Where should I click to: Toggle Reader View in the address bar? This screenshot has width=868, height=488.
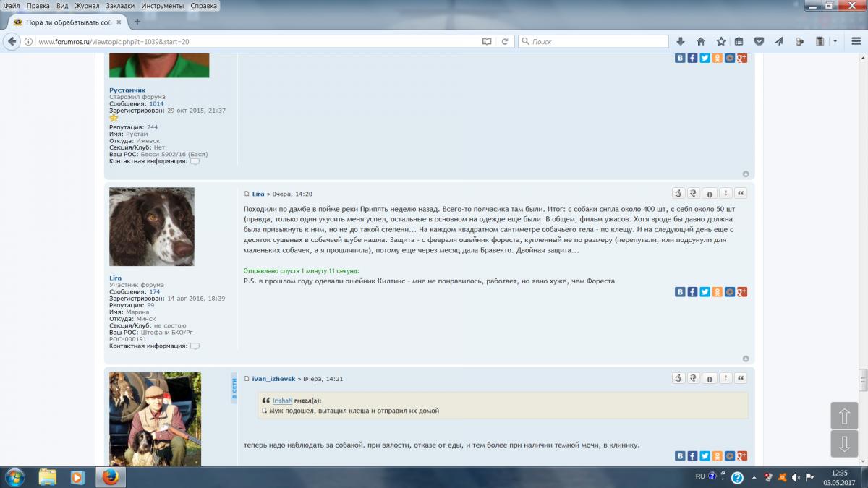coord(487,41)
